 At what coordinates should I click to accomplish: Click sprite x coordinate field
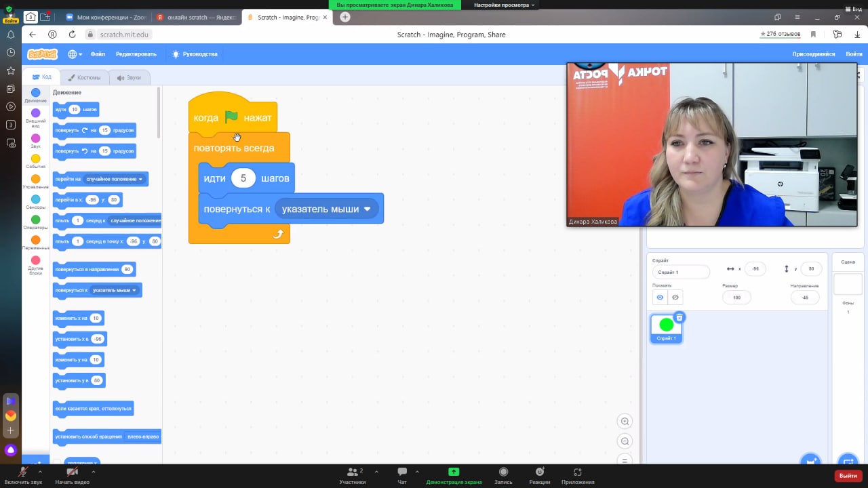[x=755, y=268]
